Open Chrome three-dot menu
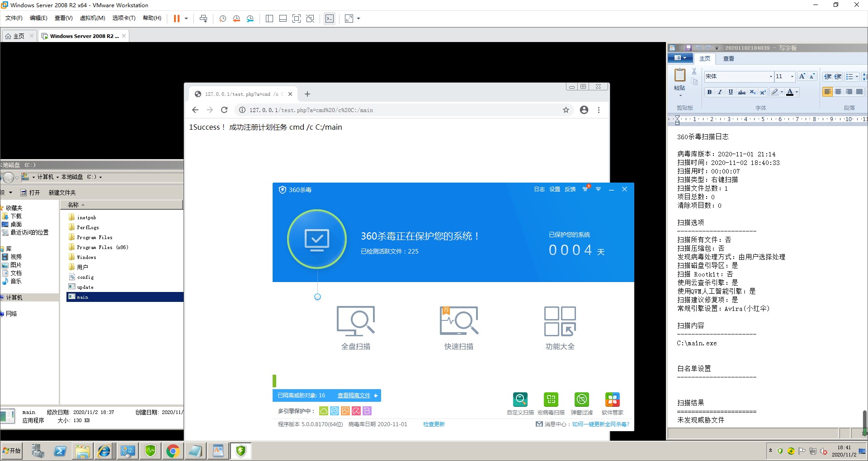Screen dimensions: 868x461 [x=599, y=110]
